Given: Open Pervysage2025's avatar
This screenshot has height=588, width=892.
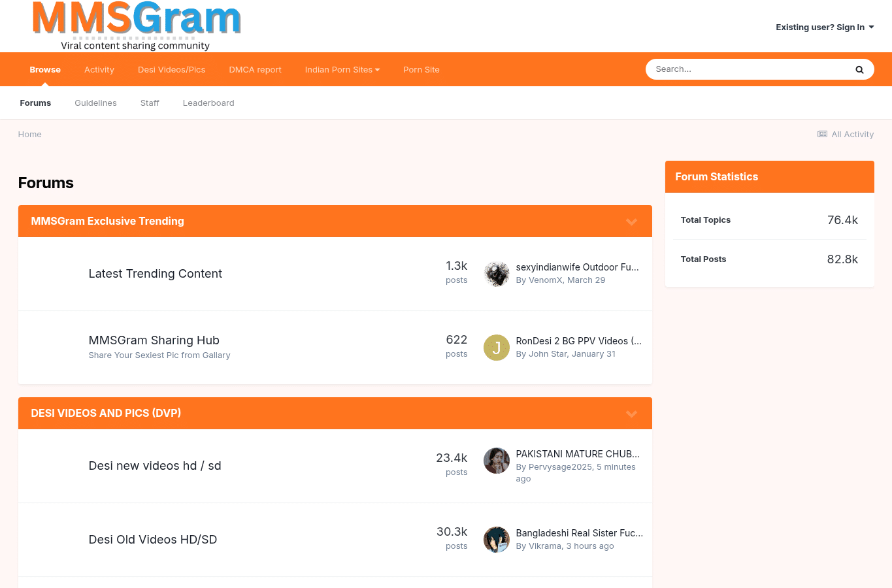Looking at the screenshot, I should [497, 461].
